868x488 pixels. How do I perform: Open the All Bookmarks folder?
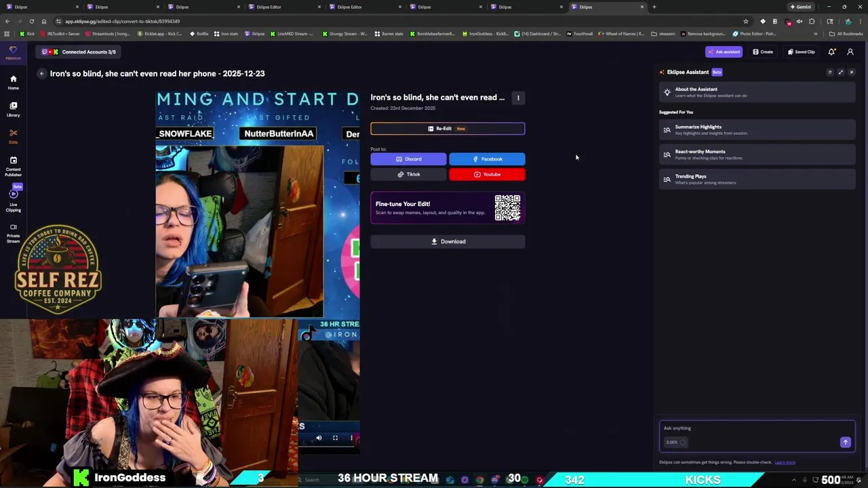(x=846, y=33)
